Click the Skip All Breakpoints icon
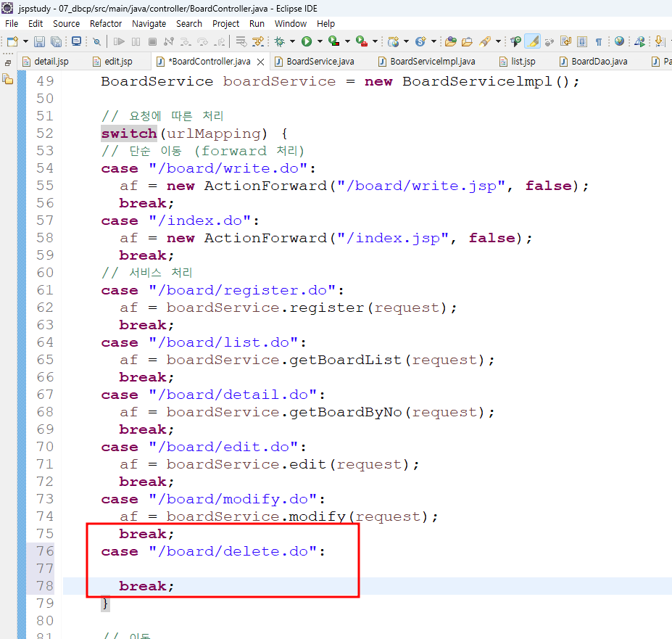672x639 pixels. [97, 41]
